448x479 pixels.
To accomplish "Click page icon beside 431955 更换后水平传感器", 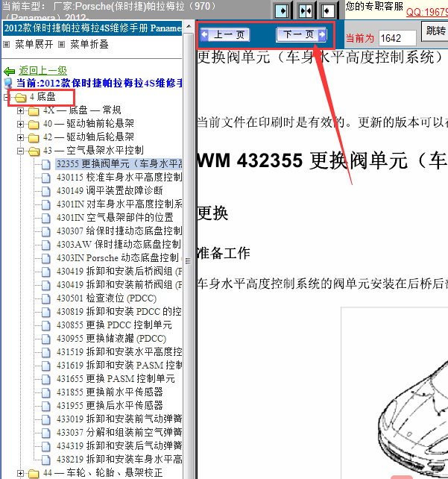I will pos(45,407).
